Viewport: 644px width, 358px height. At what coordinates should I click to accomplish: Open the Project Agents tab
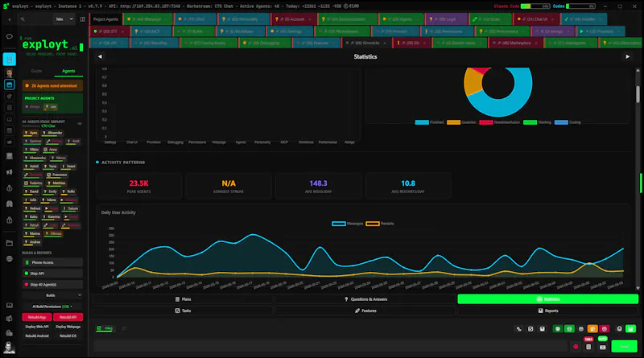click(105, 19)
